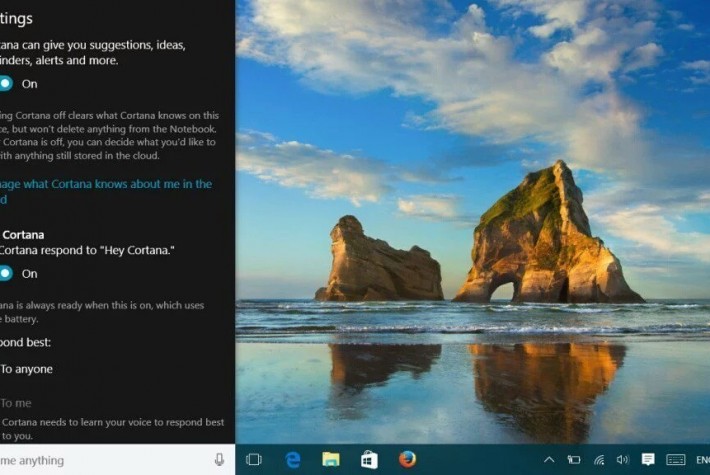Click the paragraph about clearing Cortana data

tap(110, 135)
